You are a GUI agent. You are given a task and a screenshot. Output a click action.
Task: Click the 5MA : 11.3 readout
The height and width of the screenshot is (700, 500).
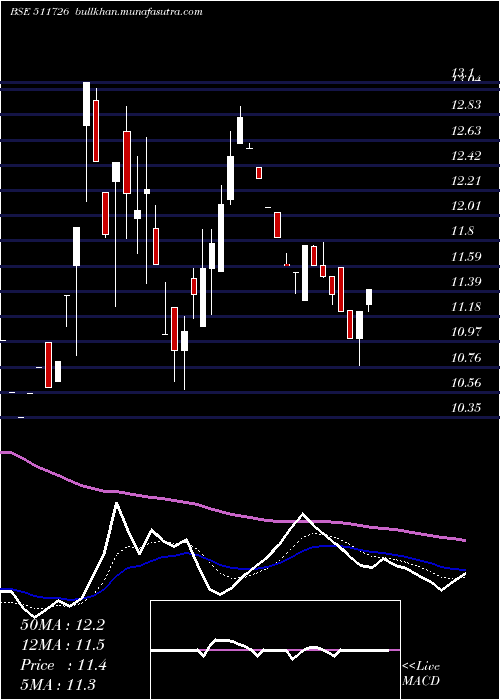58,685
